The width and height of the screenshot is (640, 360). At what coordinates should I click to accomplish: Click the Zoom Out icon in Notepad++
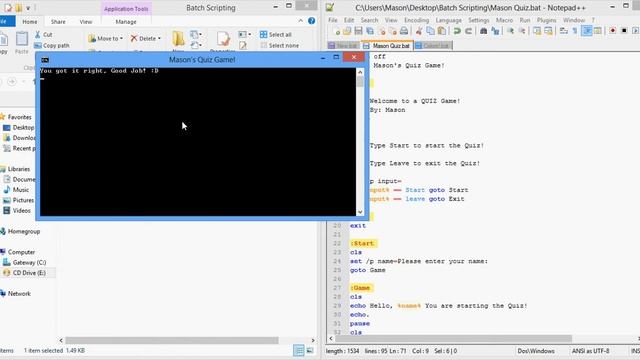[x=522, y=31]
